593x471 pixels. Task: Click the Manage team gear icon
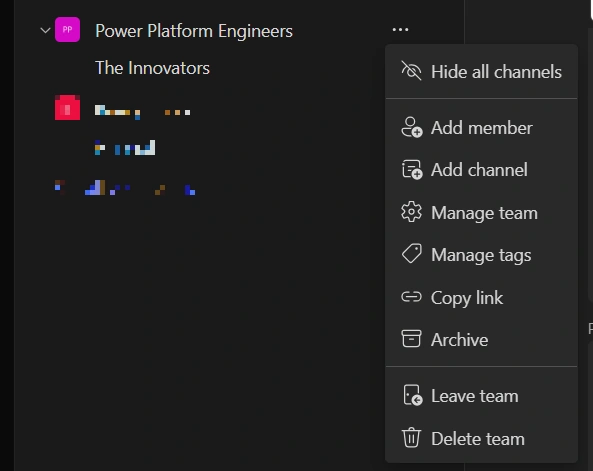pos(411,212)
